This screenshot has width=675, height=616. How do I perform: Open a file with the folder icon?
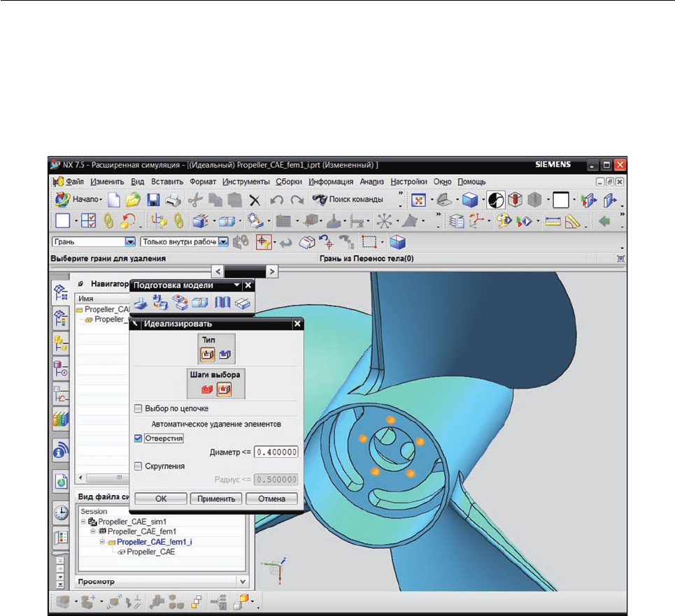click(133, 199)
